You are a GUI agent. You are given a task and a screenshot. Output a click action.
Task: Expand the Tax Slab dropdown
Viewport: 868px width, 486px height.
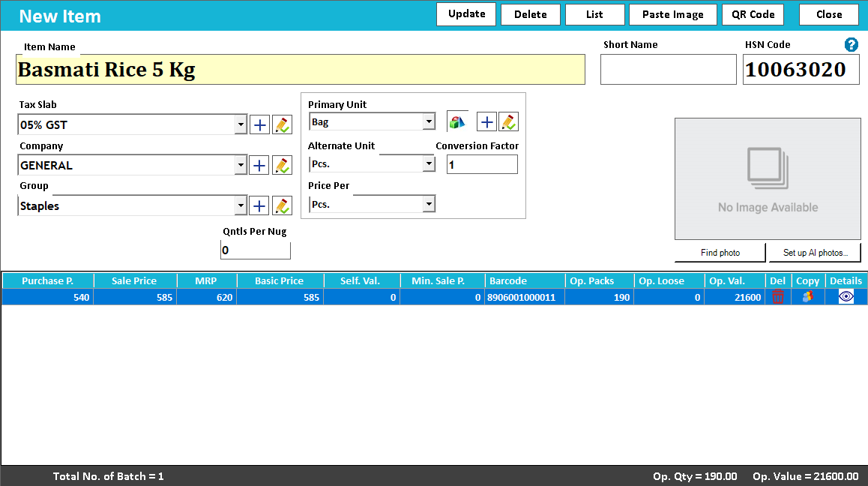coord(241,124)
